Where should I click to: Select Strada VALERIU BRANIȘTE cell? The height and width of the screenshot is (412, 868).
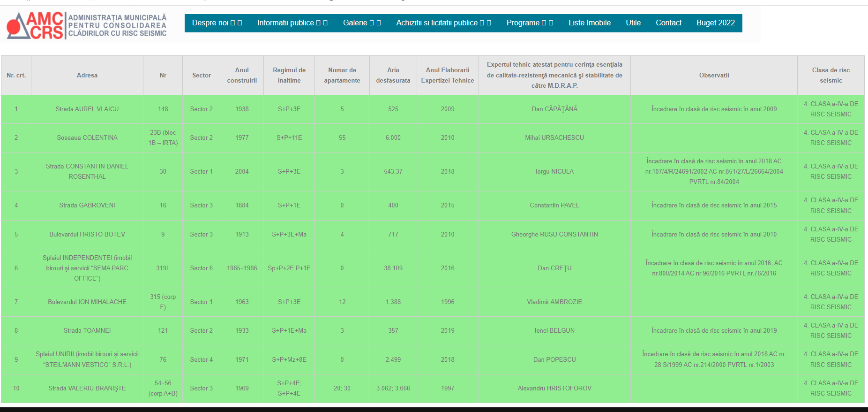point(87,388)
